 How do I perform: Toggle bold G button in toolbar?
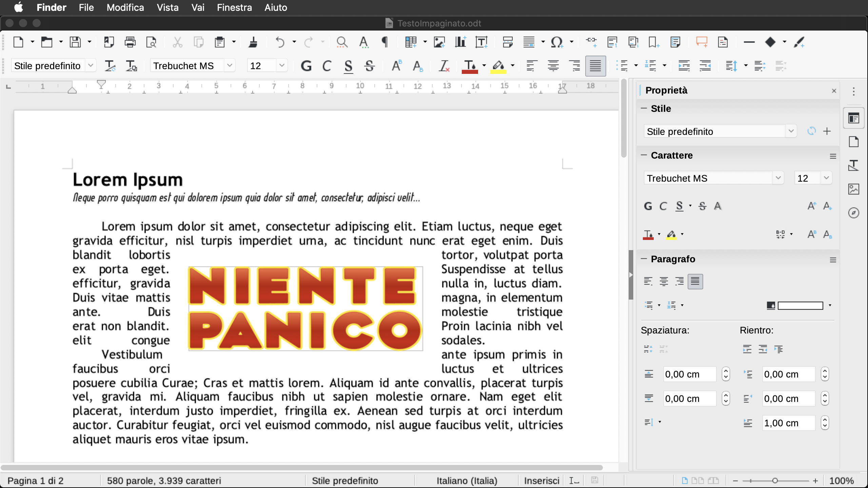click(x=306, y=66)
